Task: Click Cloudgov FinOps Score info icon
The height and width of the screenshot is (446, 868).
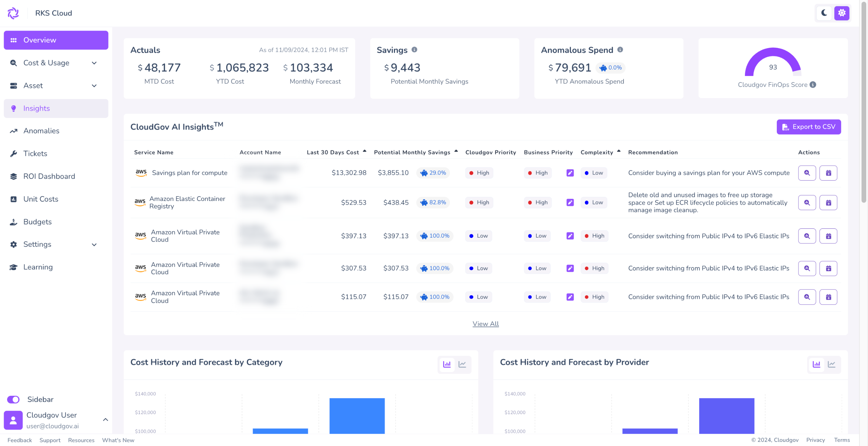Action: coord(813,85)
